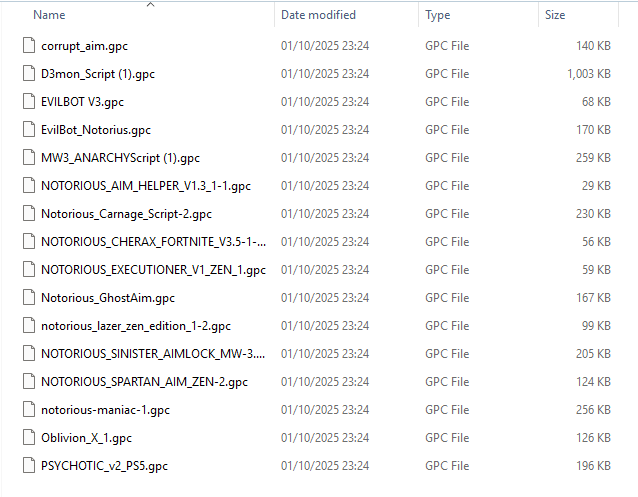638x497 pixels.
Task: Click the GPC File type of PSYCHOTIC_v2_PS5.gpc
Action: 447,466
